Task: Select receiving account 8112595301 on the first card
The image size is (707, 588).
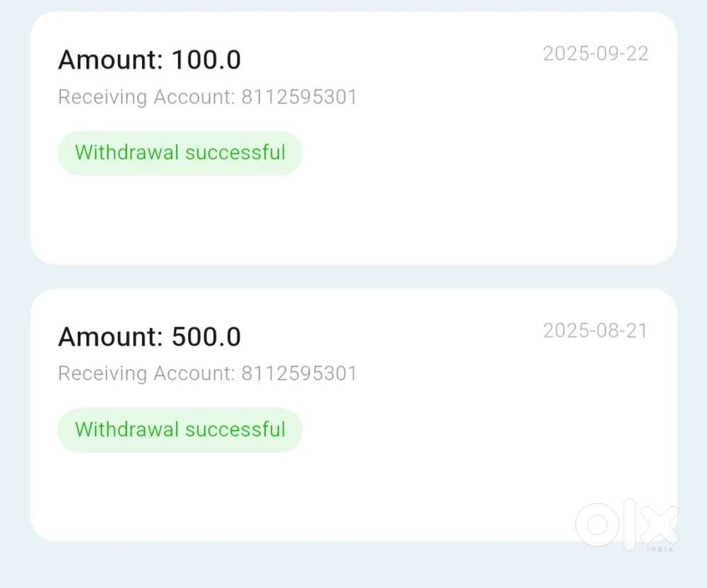Action: pos(207,97)
